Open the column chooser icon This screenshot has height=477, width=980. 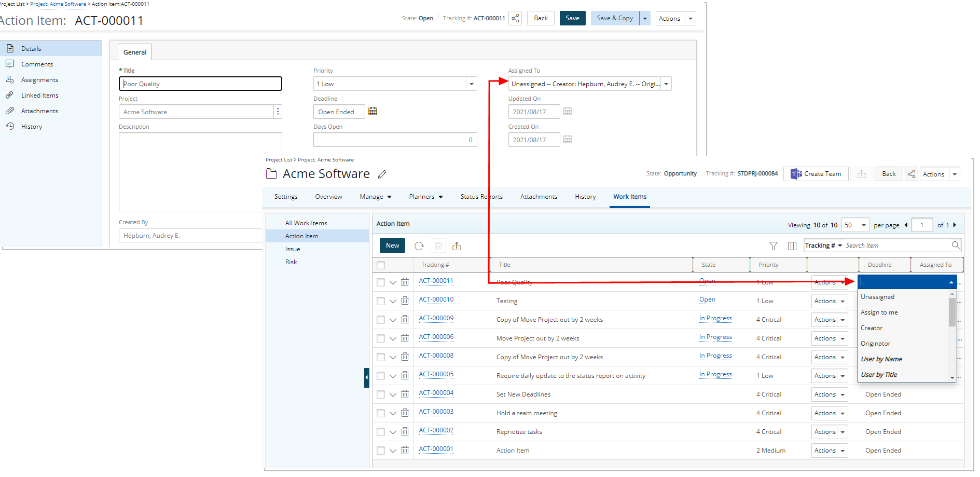click(792, 246)
